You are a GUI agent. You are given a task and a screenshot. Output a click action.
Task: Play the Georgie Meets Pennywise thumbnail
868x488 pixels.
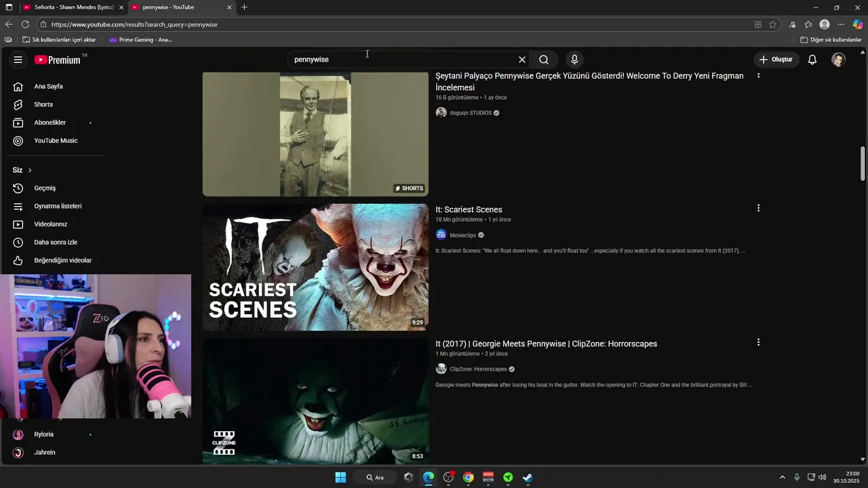(315, 401)
